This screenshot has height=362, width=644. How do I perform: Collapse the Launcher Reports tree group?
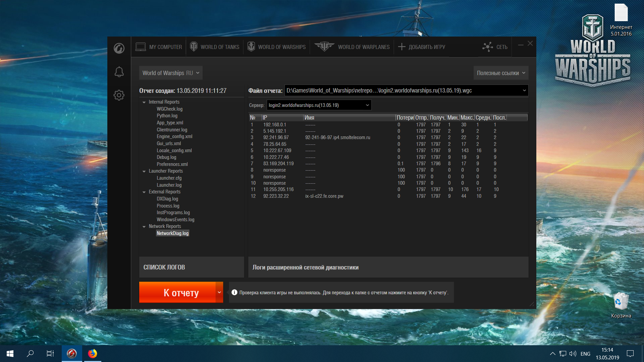(x=144, y=171)
